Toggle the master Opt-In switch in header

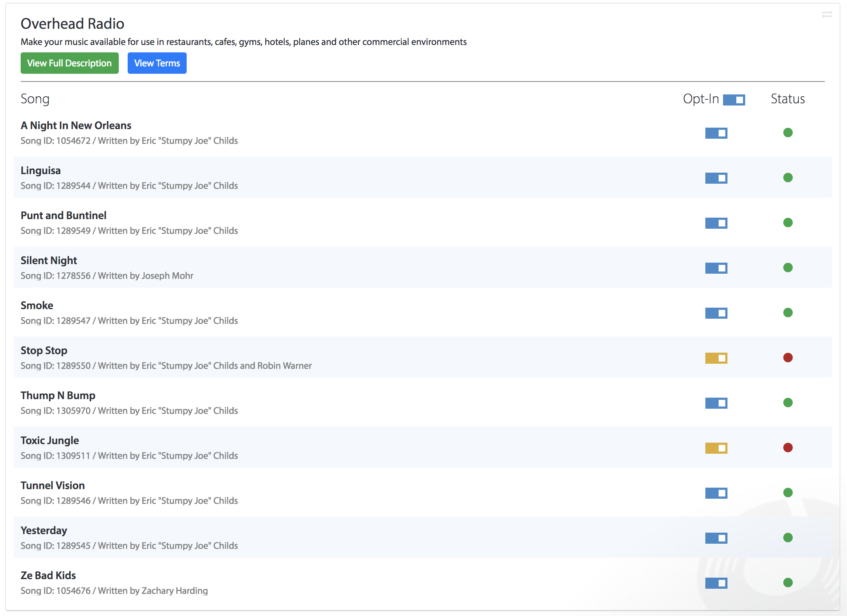click(734, 100)
